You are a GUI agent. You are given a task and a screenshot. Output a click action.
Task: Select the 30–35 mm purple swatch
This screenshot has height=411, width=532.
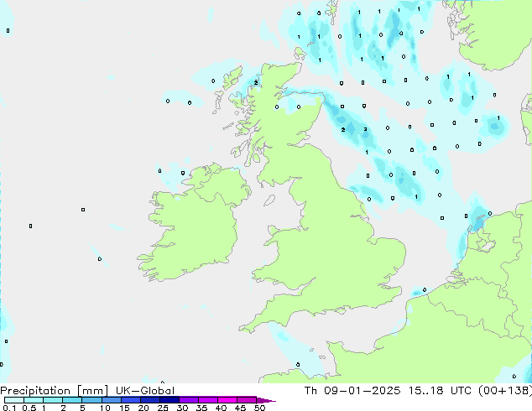[189, 400]
